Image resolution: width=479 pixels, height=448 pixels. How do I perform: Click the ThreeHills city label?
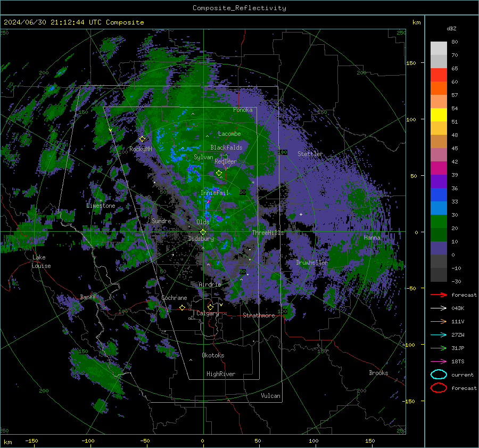(268, 233)
